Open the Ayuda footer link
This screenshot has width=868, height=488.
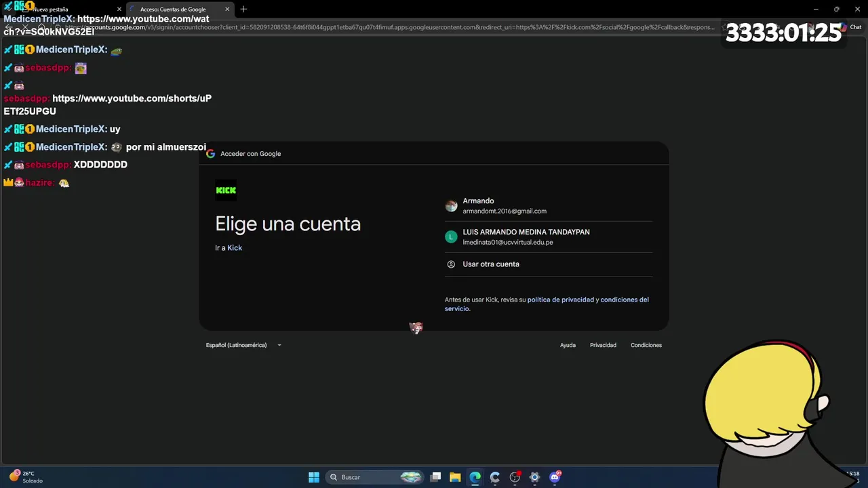(x=568, y=345)
